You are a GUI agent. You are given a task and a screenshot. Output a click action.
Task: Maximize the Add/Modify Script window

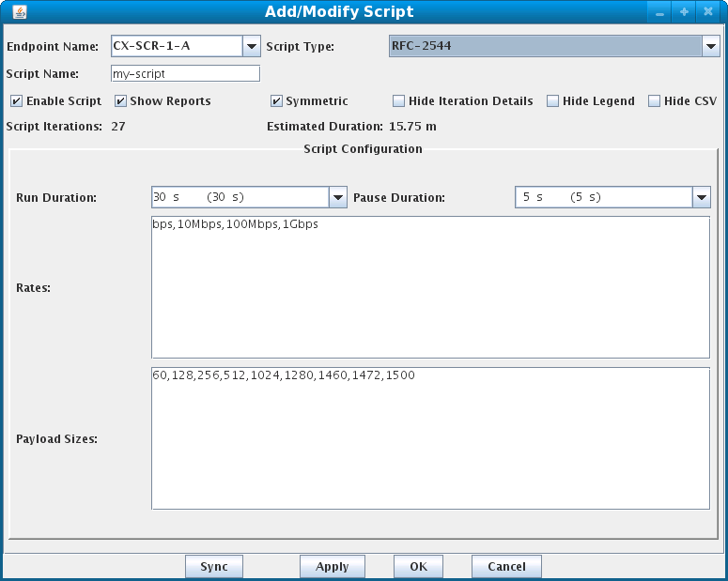[684, 11]
